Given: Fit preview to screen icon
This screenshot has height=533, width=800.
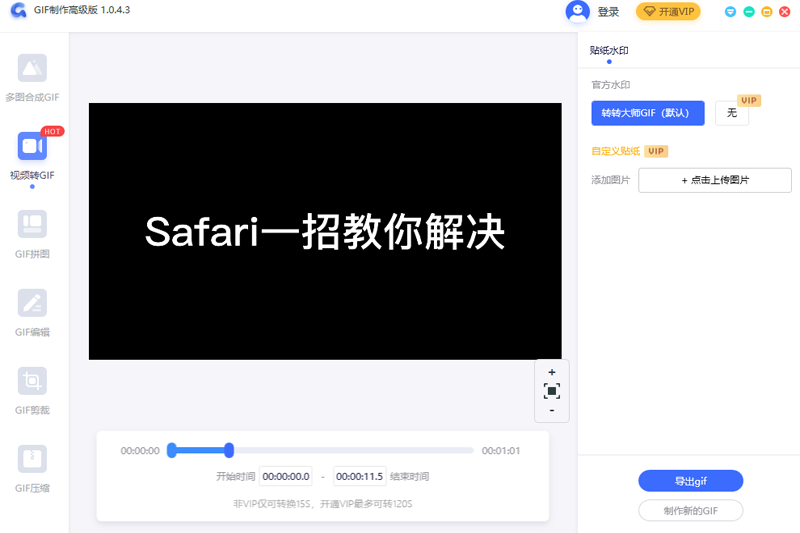Looking at the screenshot, I should pos(552,391).
